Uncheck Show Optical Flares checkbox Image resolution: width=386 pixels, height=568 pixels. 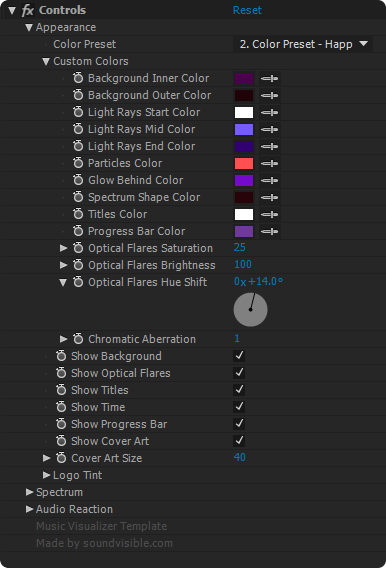(x=239, y=373)
